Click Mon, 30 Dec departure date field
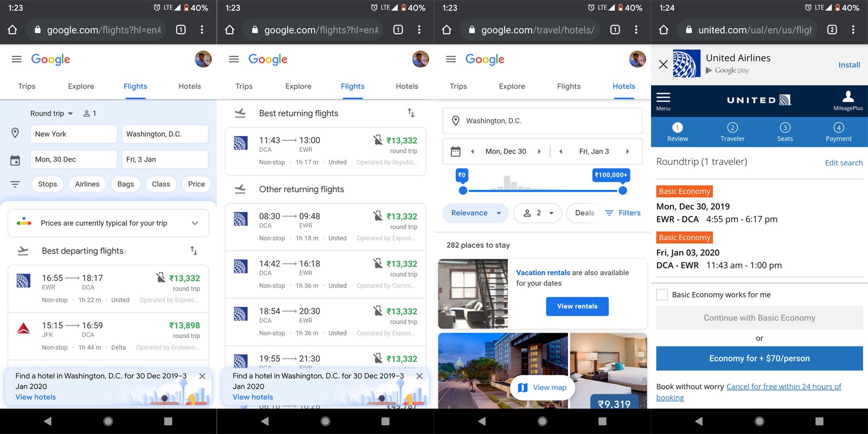 click(x=74, y=159)
